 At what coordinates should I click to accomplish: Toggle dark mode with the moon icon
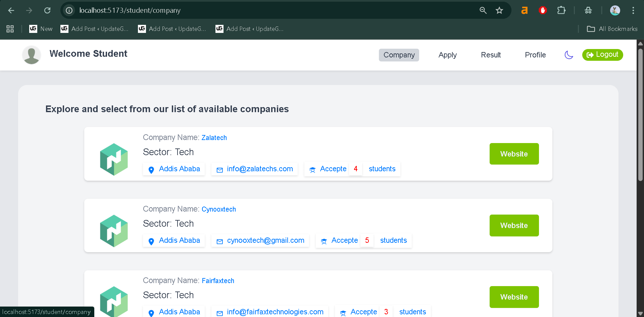(x=568, y=55)
